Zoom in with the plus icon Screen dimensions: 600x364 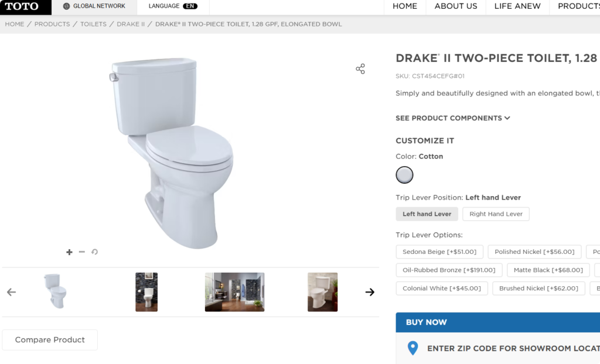point(69,252)
